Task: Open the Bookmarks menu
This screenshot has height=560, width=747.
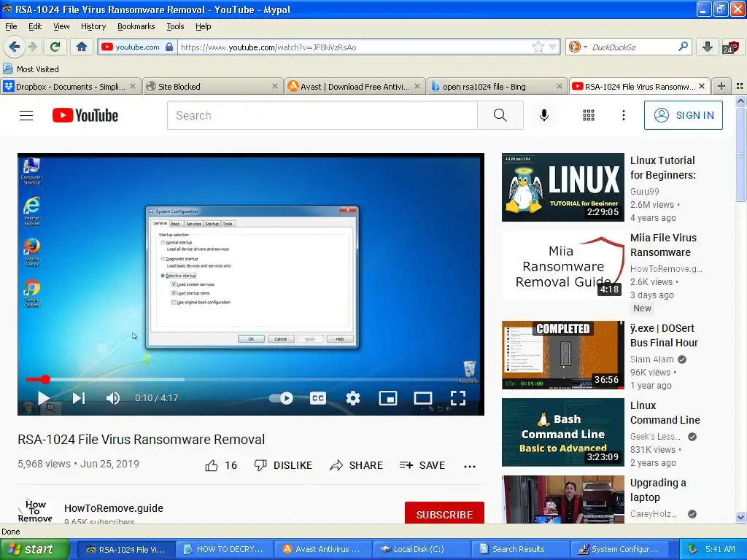Action: coord(136,26)
